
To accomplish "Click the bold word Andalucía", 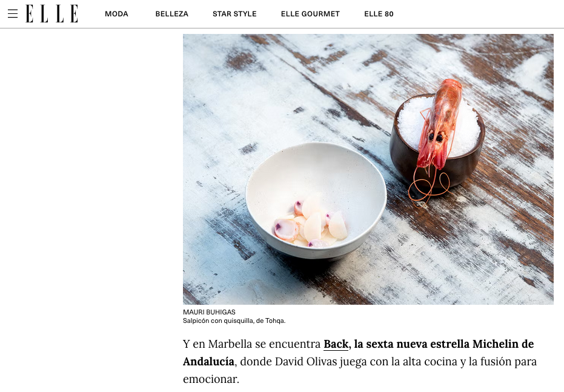I will coord(208,362).
